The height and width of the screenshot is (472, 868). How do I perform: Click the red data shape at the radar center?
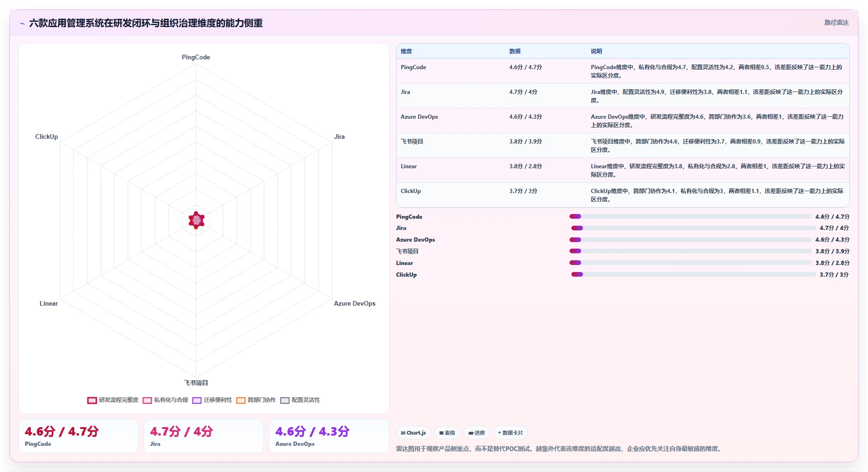(x=196, y=220)
